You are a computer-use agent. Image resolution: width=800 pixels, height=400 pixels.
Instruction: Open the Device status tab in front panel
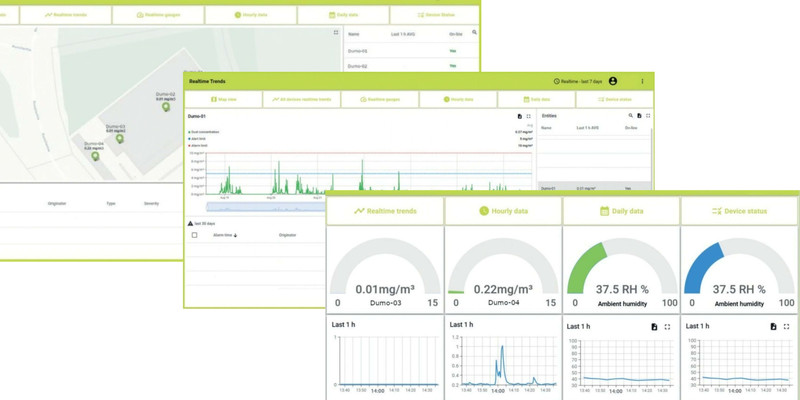(739, 211)
